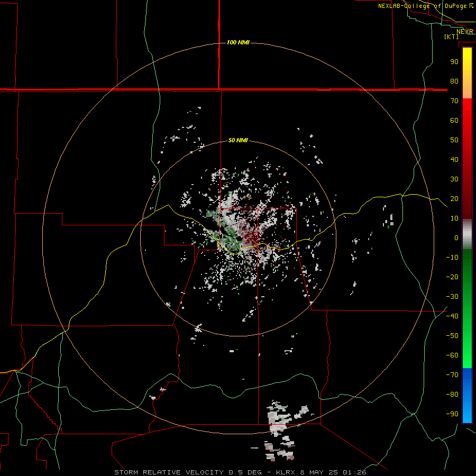
Task: Select the 0 knot scale value
Action: click(x=456, y=237)
